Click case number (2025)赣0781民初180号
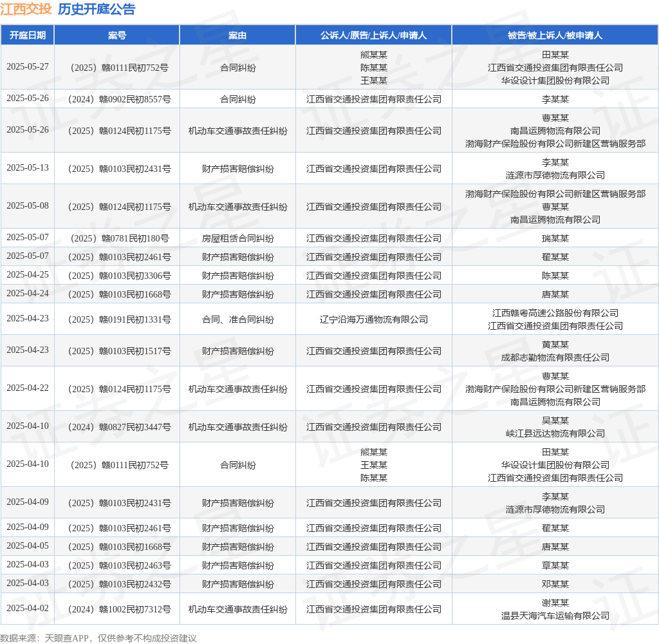The image size is (659, 644). tap(119, 238)
